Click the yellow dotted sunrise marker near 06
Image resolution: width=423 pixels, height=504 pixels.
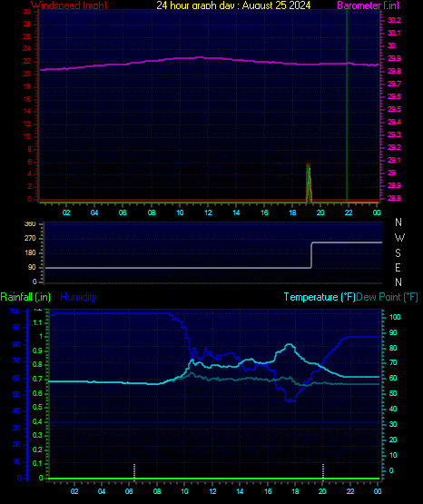click(134, 472)
